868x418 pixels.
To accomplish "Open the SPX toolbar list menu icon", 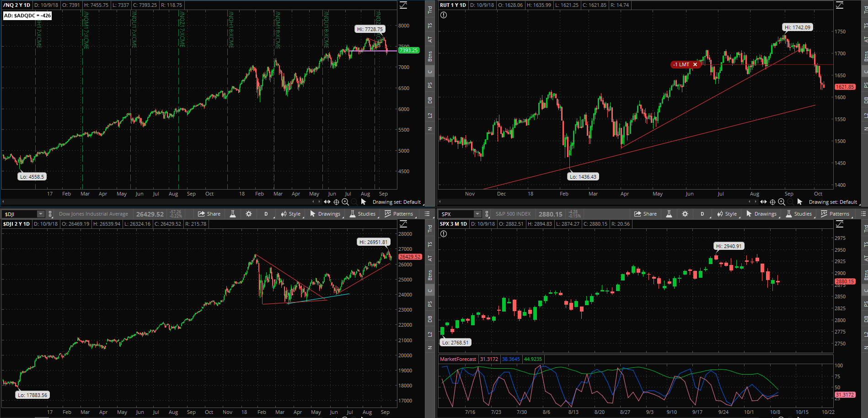I will click(x=863, y=214).
